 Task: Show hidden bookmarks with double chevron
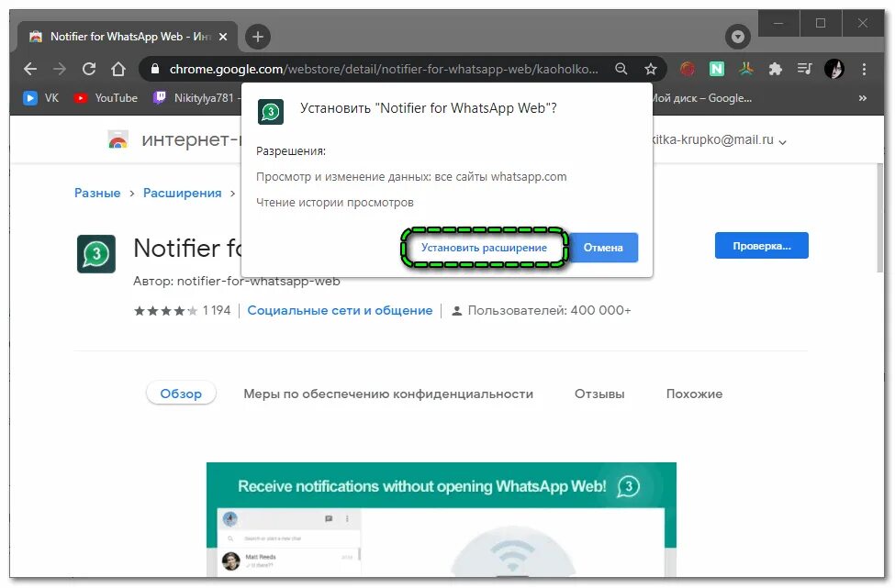[863, 98]
